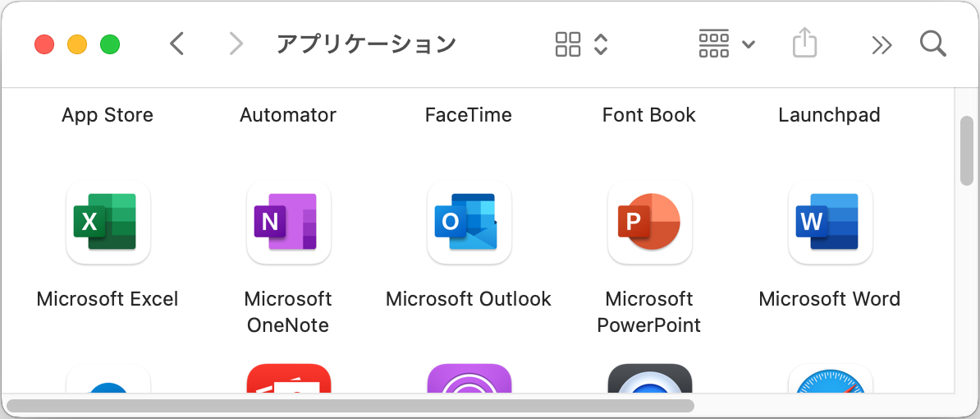Go back with the left chevron
Image resolution: width=980 pixels, height=419 pixels.
click(x=176, y=44)
